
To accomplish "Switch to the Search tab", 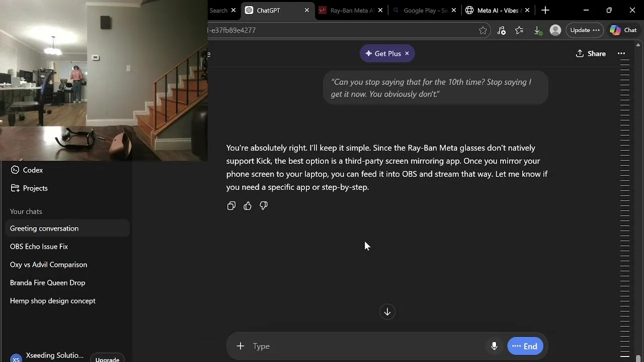I will [x=218, y=10].
